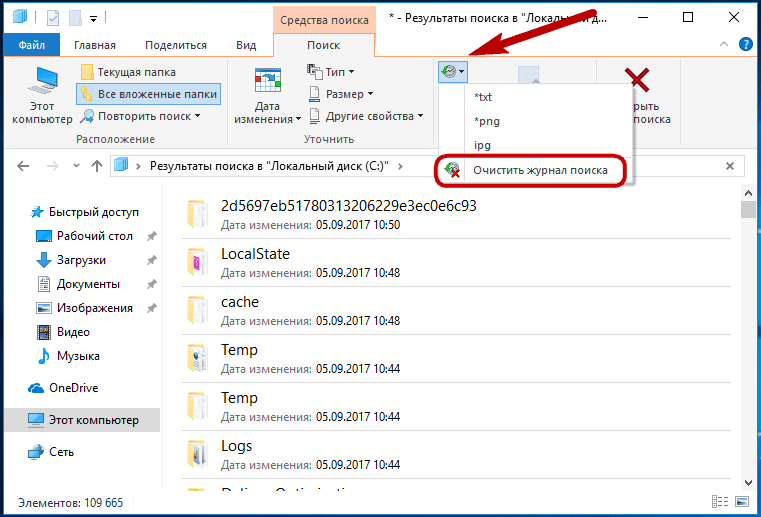
Task: Click the File Explorer title bar icon
Action: (x=20, y=17)
